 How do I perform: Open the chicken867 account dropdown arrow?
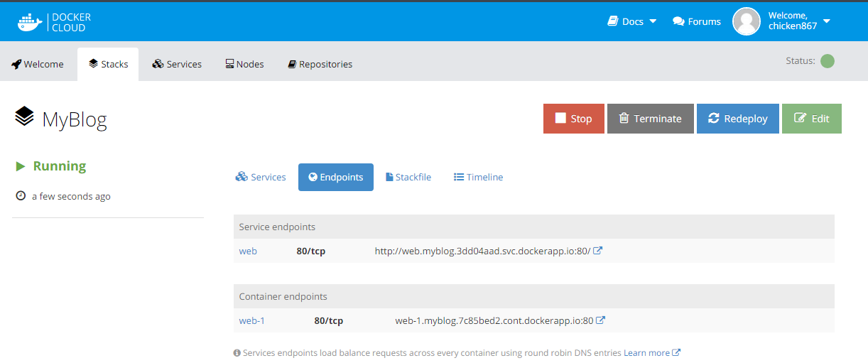click(827, 21)
